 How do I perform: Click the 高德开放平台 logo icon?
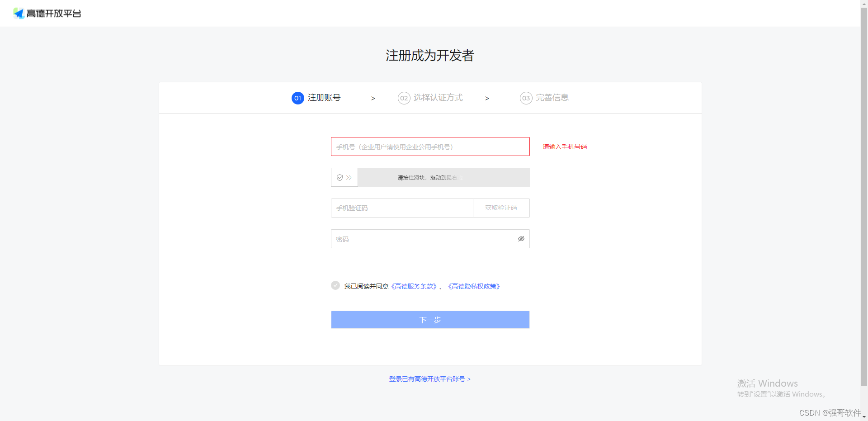(19, 13)
